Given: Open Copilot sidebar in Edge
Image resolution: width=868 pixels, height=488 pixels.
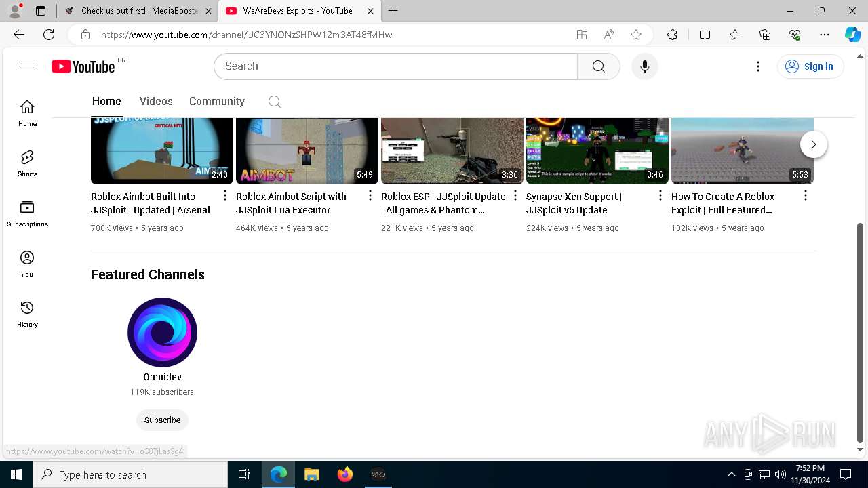Looking at the screenshot, I should (x=852, y=35).
